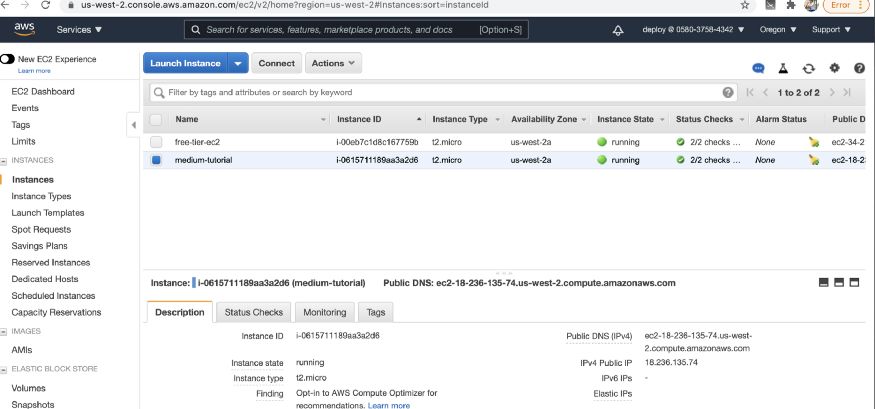The height and width of the screenshot is (409, 875).
Task: Open the Monitoring tab
Action: tap(324, 312)
